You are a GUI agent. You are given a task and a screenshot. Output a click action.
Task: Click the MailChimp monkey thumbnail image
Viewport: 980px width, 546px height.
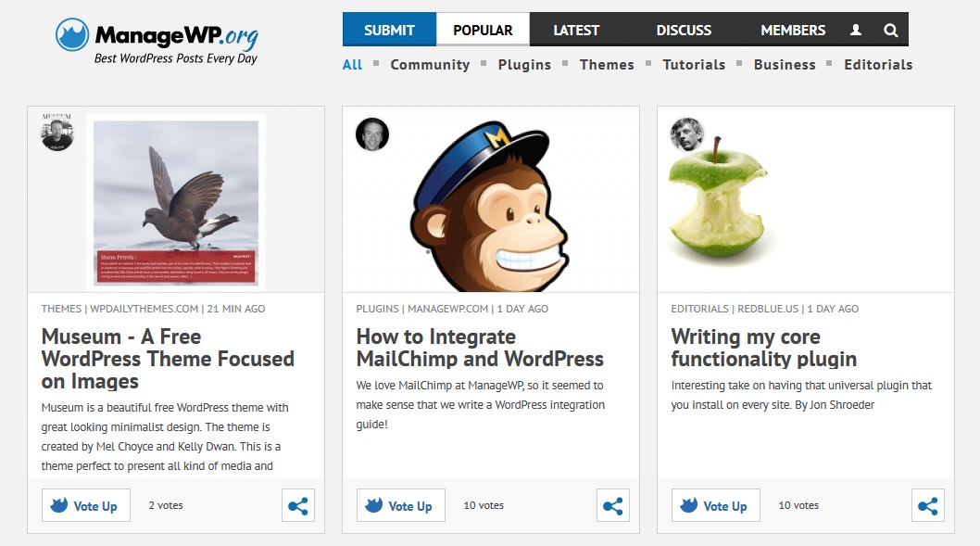pyautogui.click(x=491, y=204)
